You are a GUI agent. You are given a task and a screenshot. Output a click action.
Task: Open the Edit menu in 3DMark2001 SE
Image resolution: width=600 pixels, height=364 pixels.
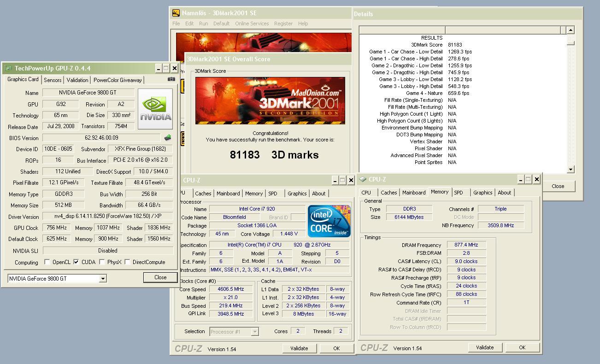(189, 23)
